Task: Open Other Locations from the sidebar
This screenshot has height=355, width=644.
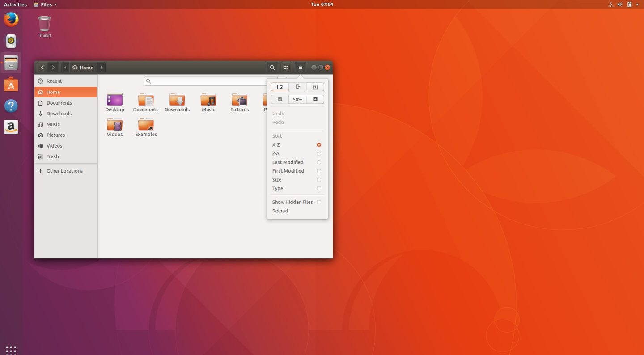Action: point(65,171)
